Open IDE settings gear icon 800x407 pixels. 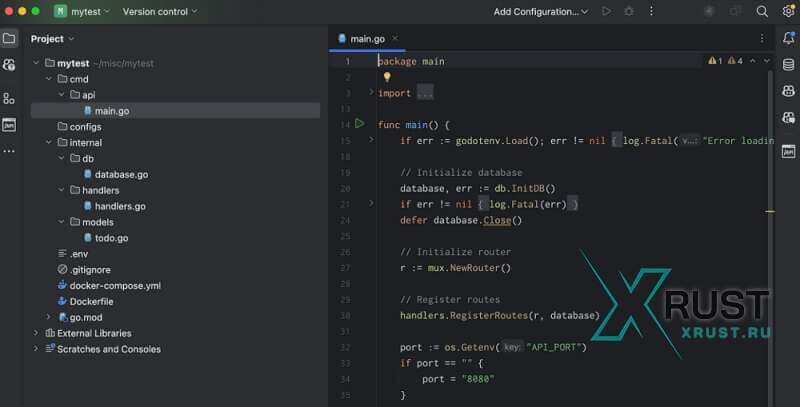(788, 11)
